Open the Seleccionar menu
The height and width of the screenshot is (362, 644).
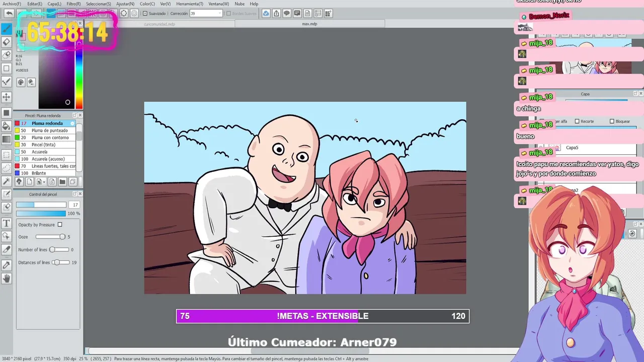98,4
